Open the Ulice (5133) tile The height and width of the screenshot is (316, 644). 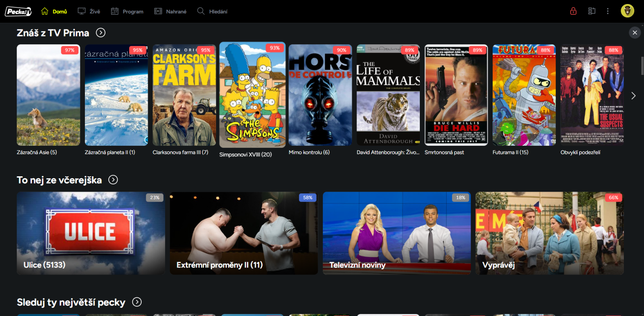91,233
